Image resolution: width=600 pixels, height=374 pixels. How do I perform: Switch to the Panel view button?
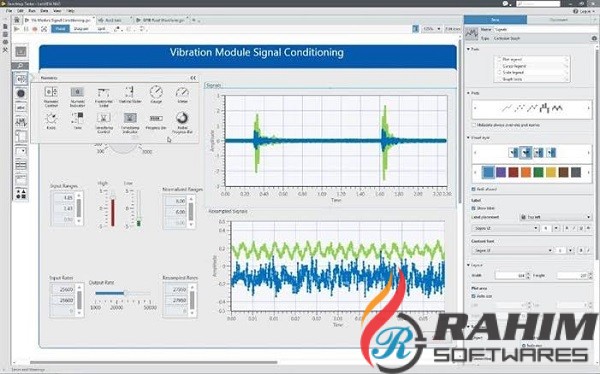click(60, 29)
